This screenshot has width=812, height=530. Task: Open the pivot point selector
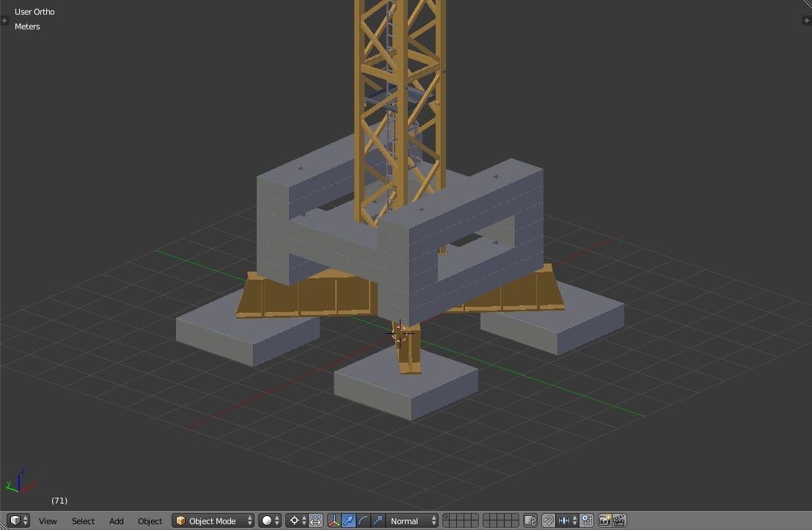coord(297,520)
